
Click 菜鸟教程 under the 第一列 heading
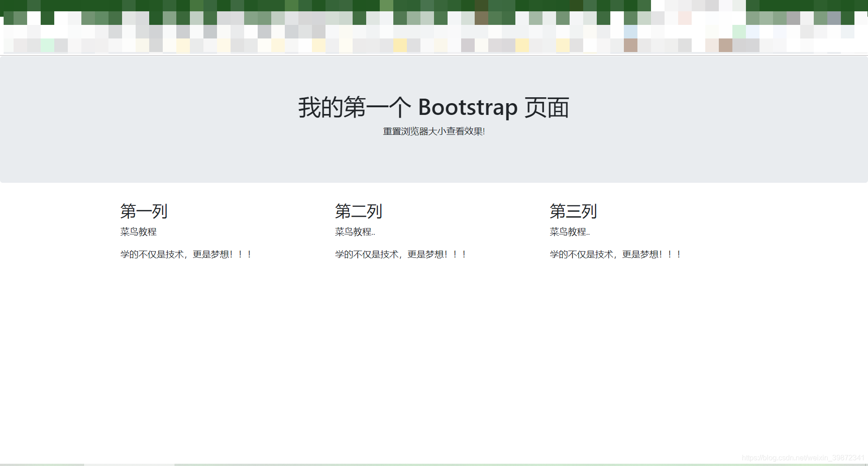[138, 232]
